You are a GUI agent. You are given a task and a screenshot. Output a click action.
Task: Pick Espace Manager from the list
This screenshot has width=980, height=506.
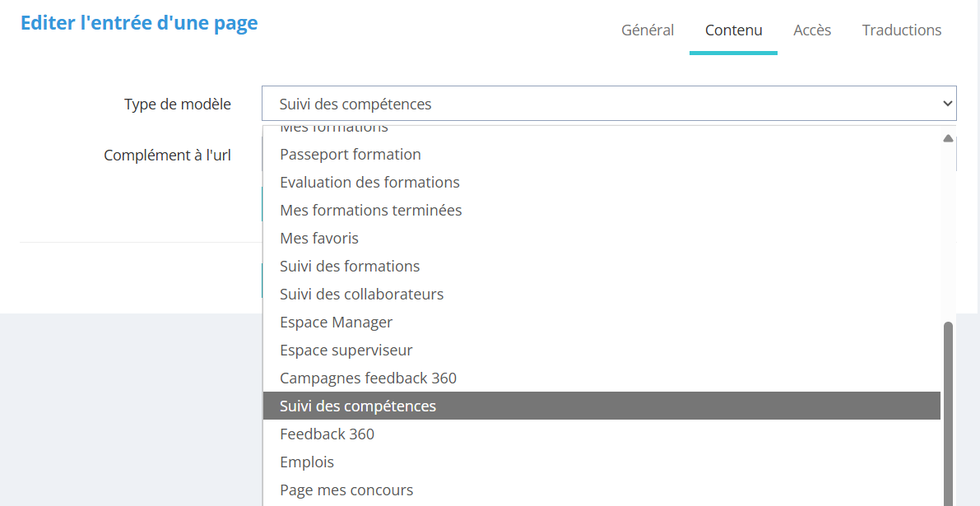click(336, 323)
